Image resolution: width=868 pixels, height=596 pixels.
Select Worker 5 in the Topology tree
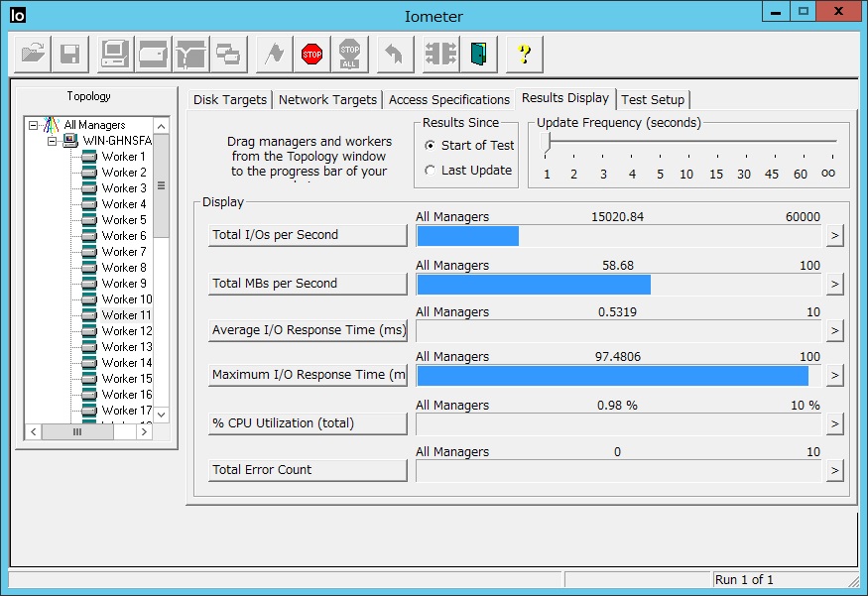coord(123,220)
